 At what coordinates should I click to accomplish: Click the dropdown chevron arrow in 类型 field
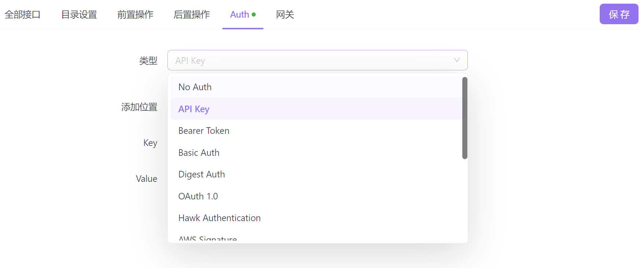456,60
